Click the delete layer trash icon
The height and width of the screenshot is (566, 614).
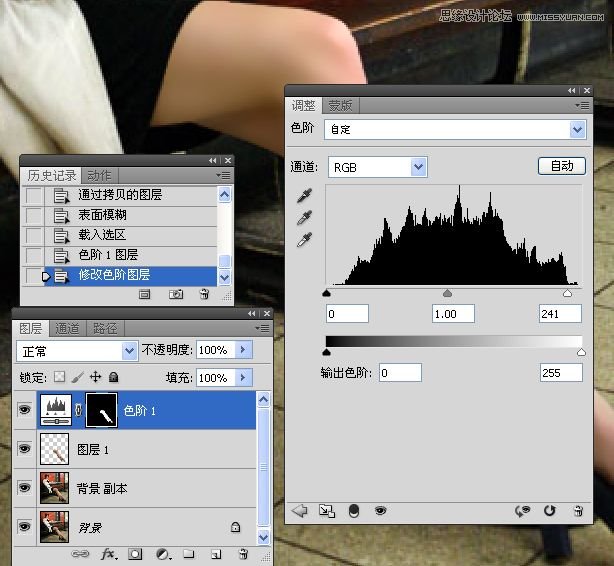(x=243, y=554)
